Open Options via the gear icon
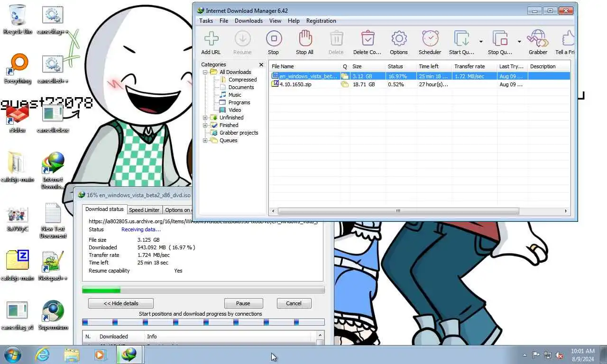 coord(399,39)
